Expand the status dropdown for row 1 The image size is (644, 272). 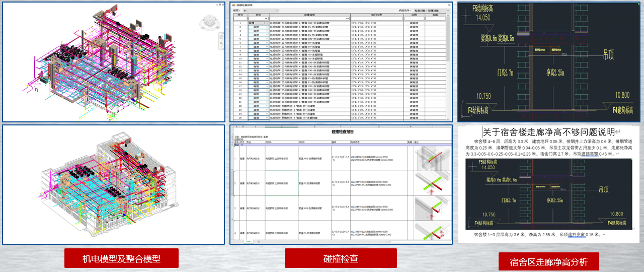267,23
